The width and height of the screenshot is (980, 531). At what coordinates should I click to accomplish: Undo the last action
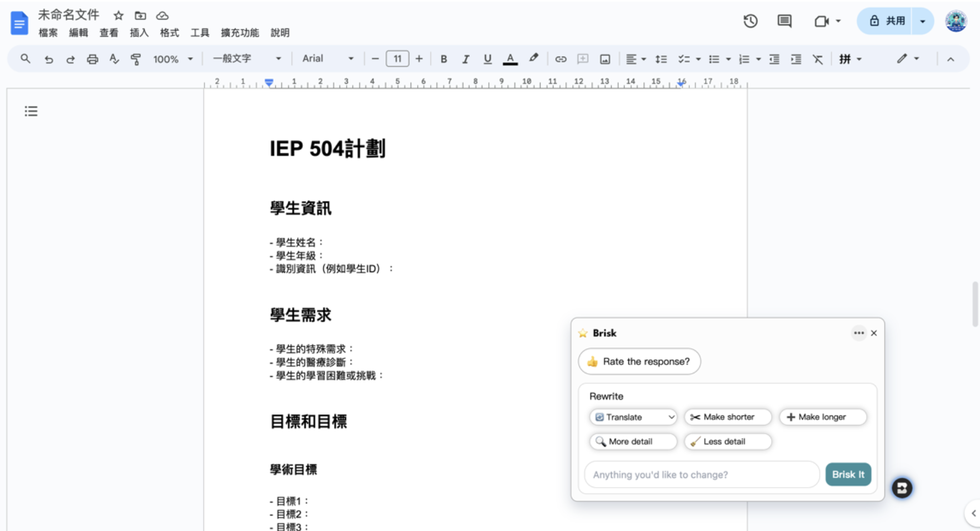pos(49,59)
